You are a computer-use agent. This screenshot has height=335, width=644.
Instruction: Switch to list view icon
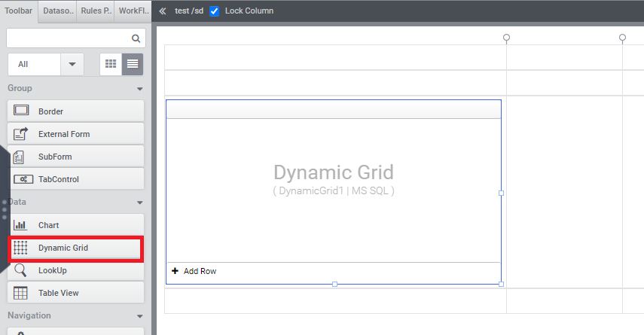pyautogui.click(x=133, y=64)
